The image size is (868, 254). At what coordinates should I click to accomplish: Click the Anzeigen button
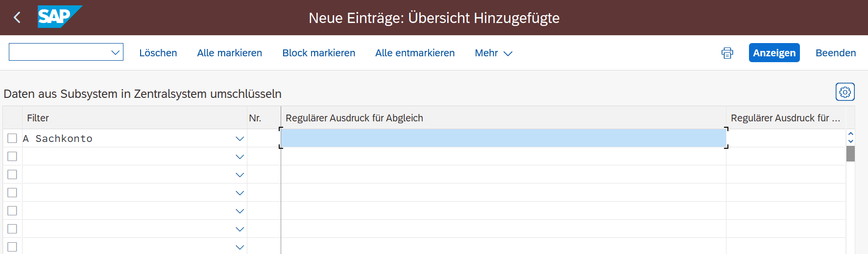pos(774,53)
